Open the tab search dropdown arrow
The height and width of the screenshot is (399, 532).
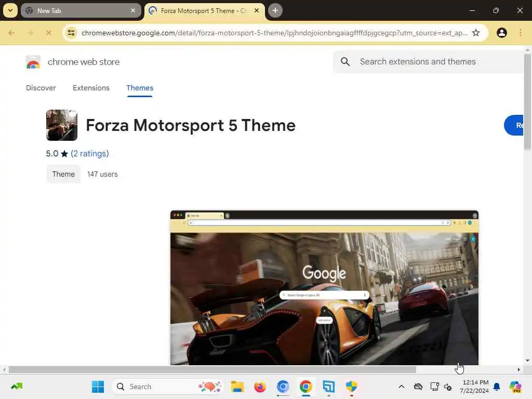click(10, 10)
